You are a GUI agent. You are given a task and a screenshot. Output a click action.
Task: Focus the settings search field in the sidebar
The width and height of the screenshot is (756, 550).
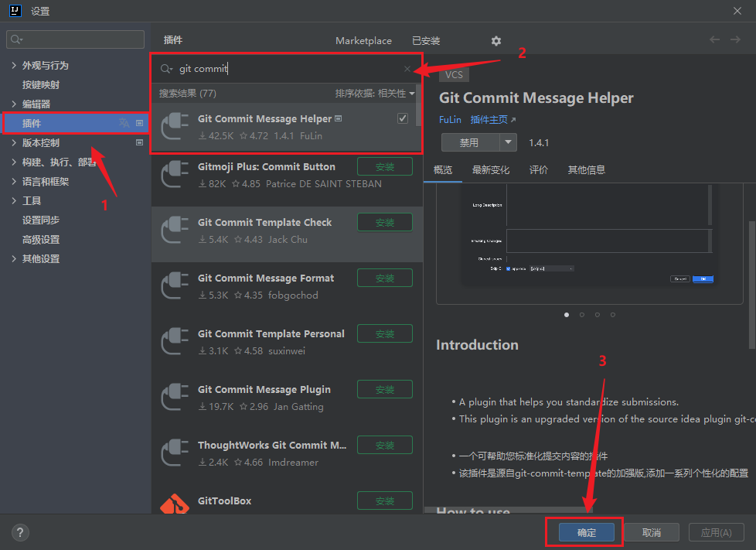[75, 39]
